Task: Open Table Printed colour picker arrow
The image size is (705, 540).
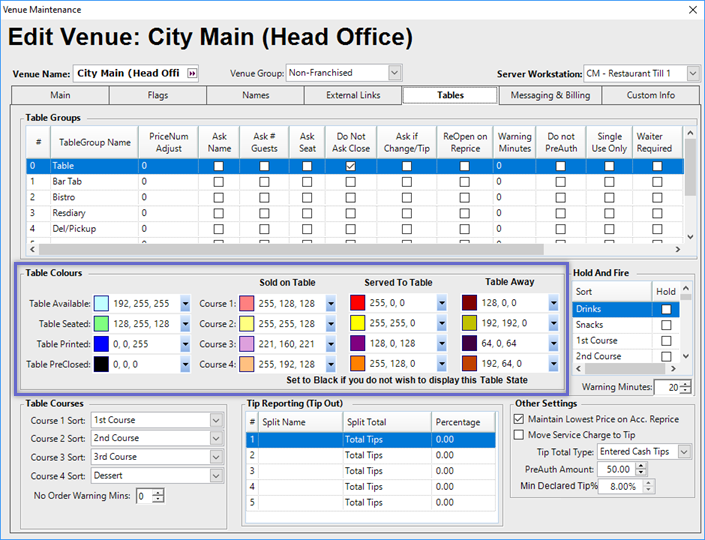Action: coord(185,344)
